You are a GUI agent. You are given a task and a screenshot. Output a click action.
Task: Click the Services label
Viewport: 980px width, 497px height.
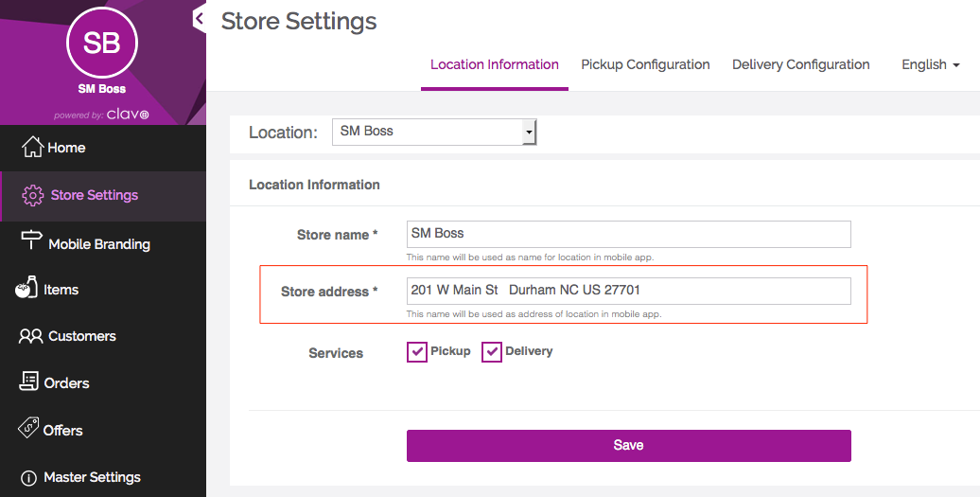[x=336, y=353]
